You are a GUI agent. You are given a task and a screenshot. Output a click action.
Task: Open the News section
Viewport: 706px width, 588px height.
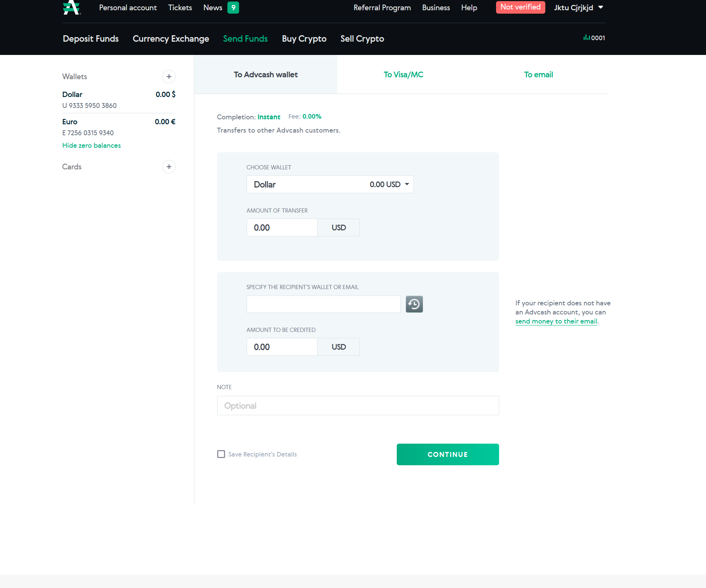coord(213,8)
